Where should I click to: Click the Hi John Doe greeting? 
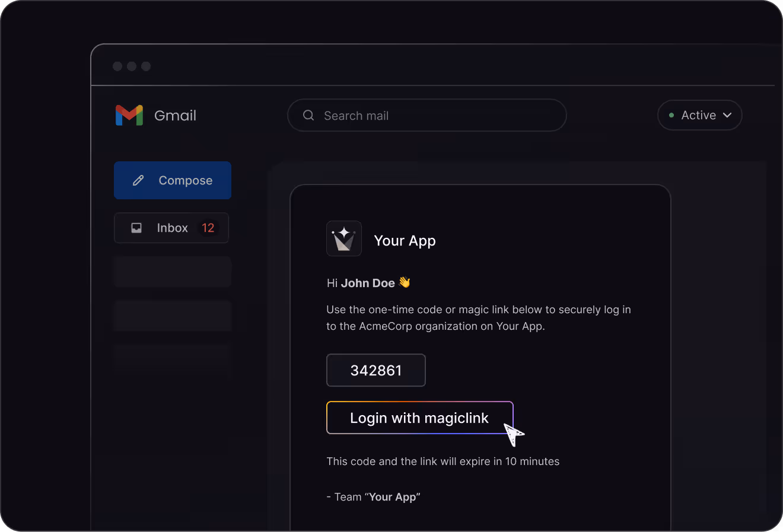click(x=368, y=283)
